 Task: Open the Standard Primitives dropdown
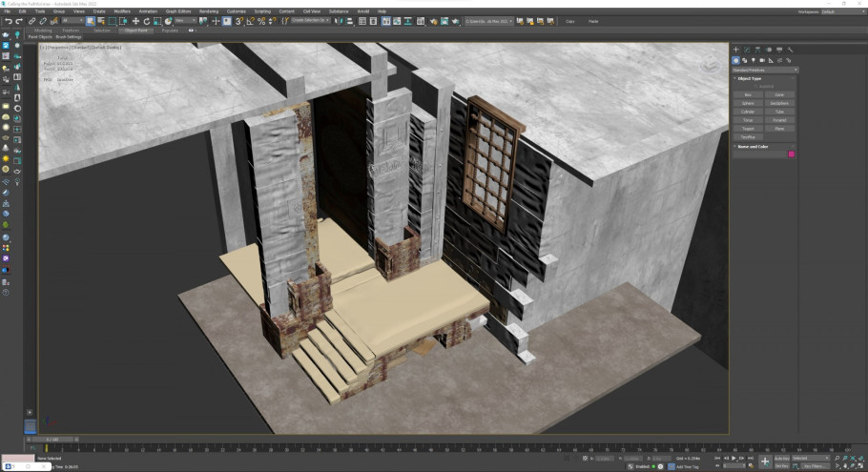click(x=765, y=70)
